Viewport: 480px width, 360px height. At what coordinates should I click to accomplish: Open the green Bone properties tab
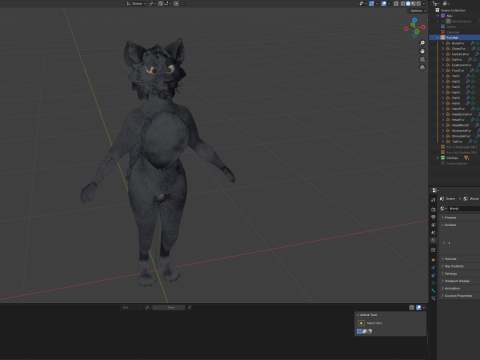click(x=433, y=290)
